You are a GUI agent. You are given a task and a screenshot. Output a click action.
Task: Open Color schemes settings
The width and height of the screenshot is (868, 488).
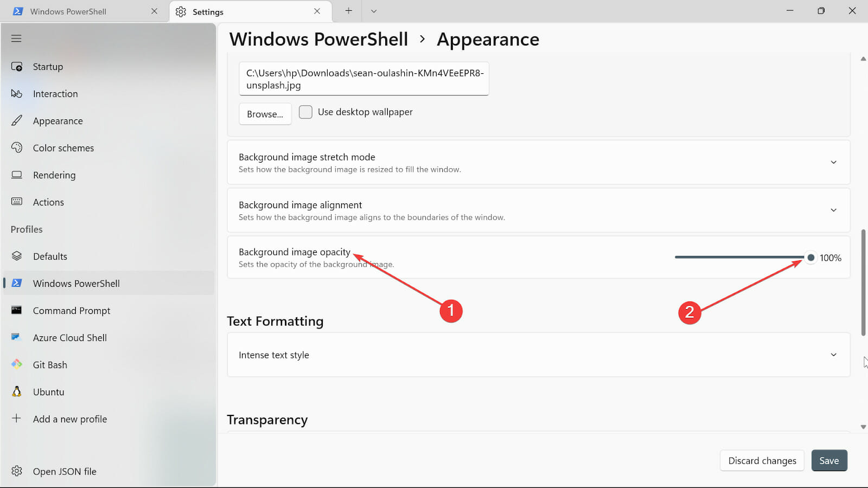[108, 148]
